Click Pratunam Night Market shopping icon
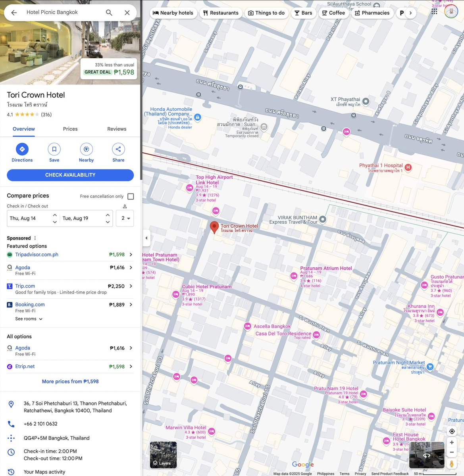Viewport: 464px width, 476px height. point(430,367)
